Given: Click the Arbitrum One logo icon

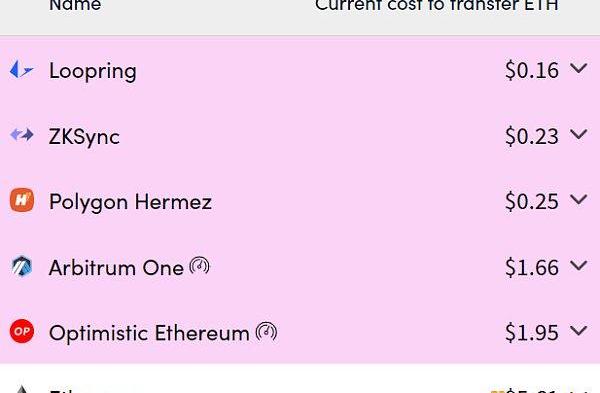Looking at the screenshot, I should pyautogui.click(x=22, y=266).
